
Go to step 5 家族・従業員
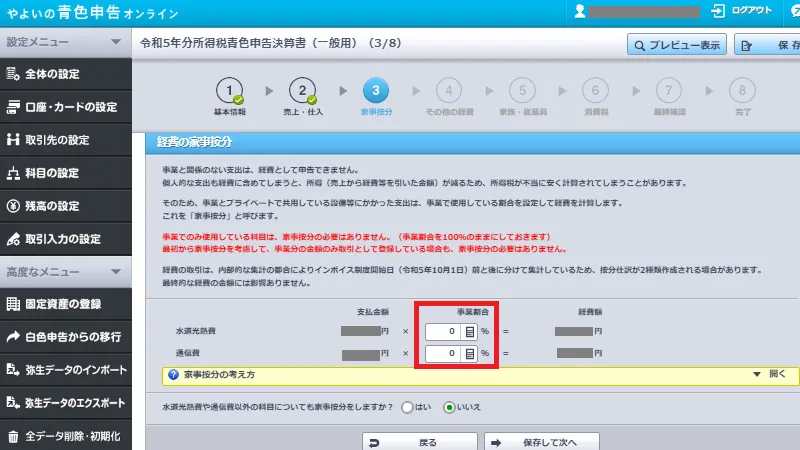(523, 96)
